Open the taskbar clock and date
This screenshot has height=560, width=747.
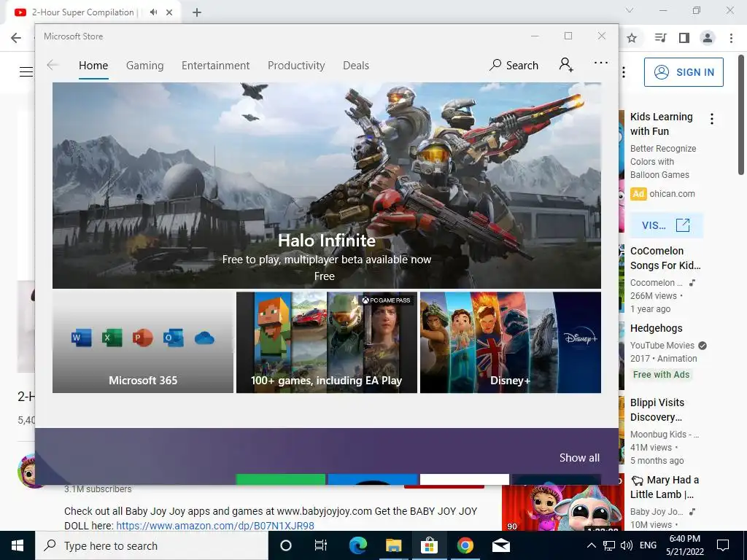click(x=685, y=545)
